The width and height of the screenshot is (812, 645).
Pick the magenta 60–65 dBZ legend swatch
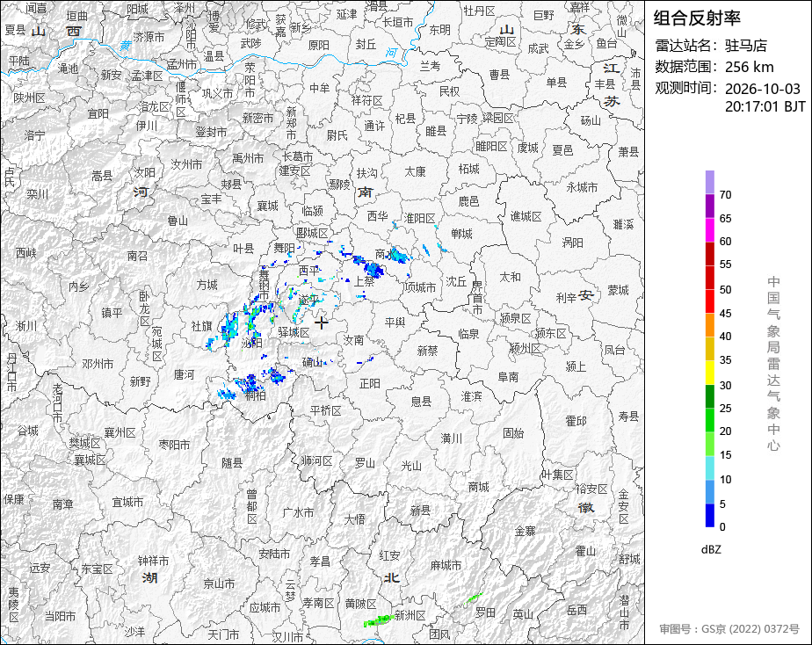pyautogui.click(x=709, y=230)
